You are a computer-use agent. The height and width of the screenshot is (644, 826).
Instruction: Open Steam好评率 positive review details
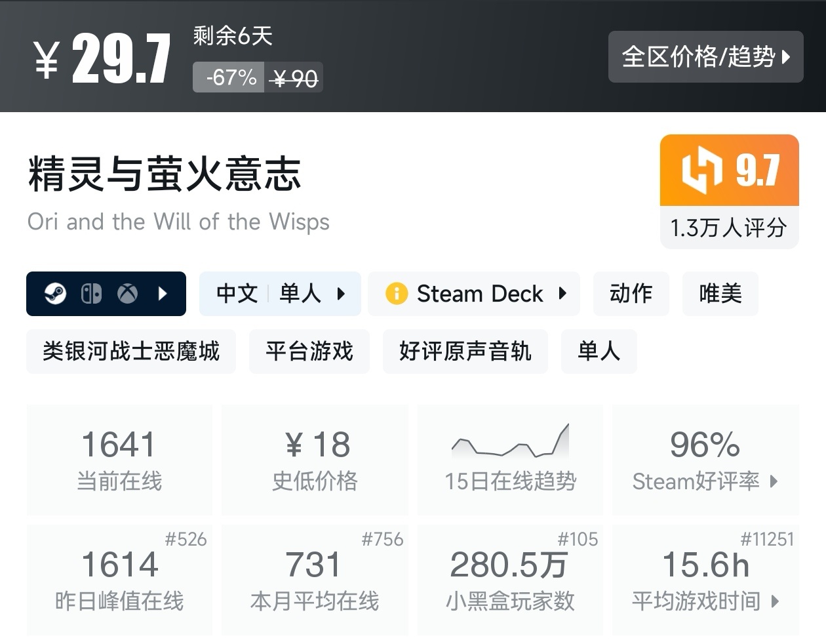point(705,482)
